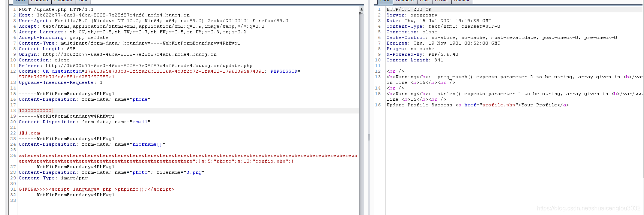Click the request pane vertical scrollbar thumb

pos(361,113)
